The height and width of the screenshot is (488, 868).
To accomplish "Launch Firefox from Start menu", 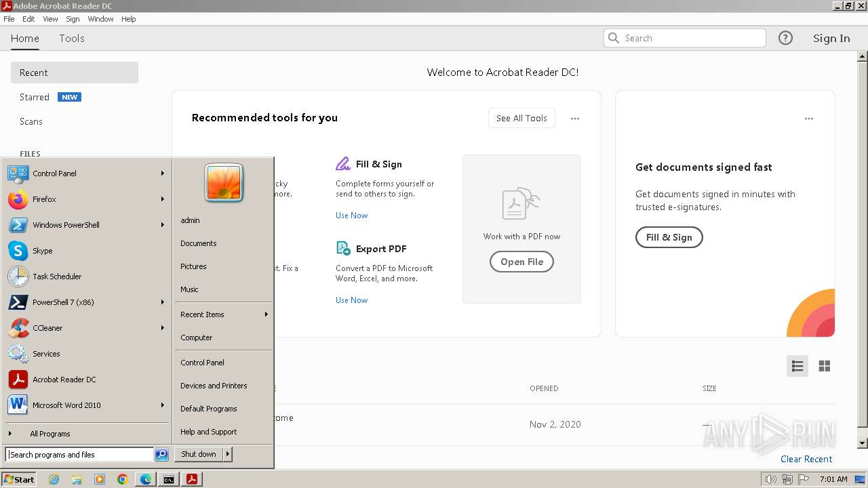I will (18, 199).
